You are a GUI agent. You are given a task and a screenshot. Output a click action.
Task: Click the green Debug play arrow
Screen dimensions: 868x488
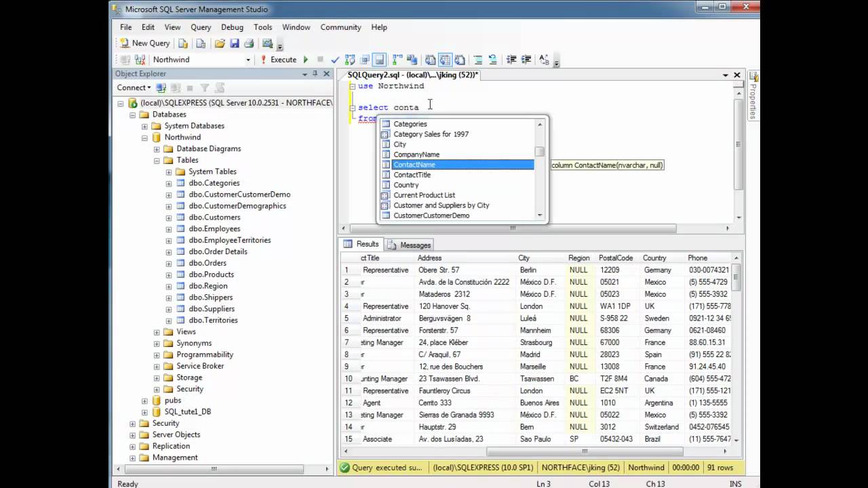305,60
